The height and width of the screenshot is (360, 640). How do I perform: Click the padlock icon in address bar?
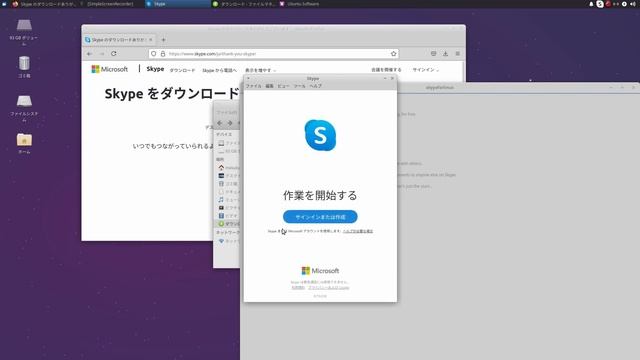click(x=163, y=54)
